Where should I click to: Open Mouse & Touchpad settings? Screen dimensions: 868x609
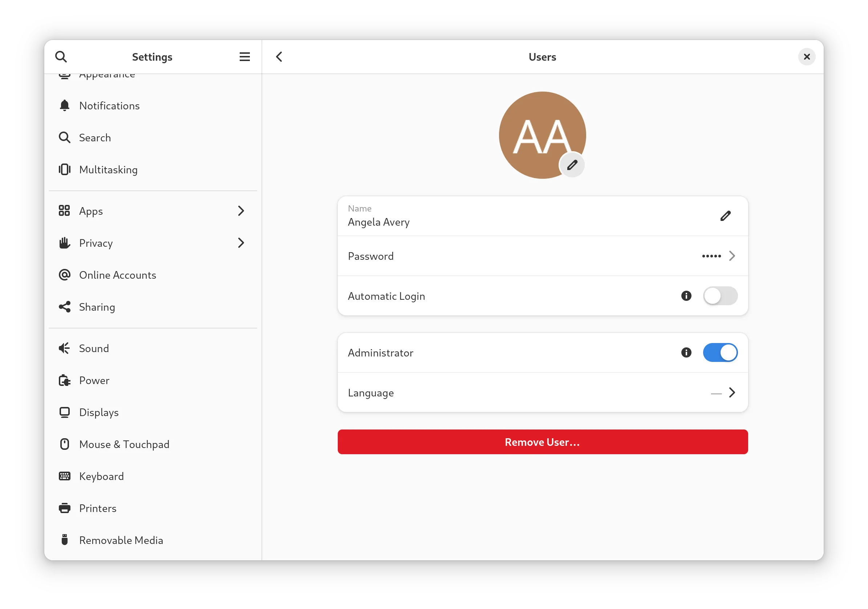pos(124,444)
